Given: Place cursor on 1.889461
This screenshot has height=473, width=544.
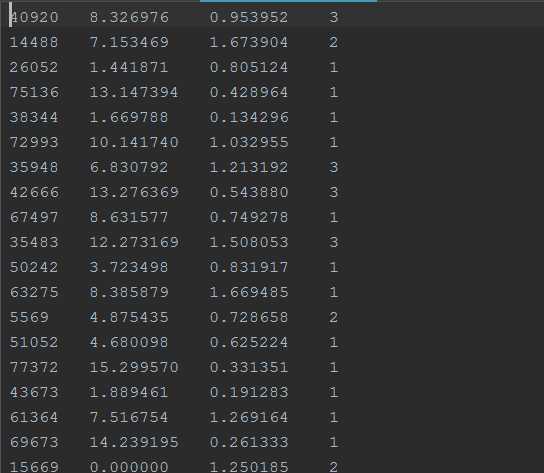Looking at the screenshot, I should [x=129, y=392].
